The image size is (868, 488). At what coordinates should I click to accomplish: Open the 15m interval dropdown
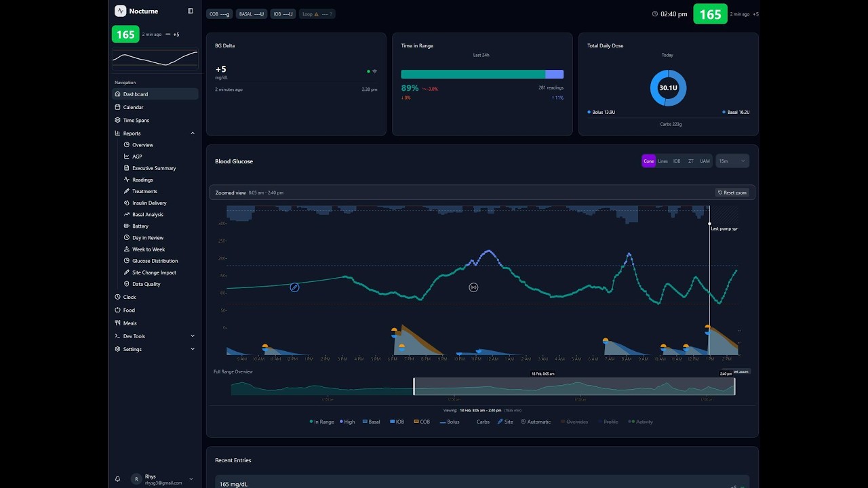732,161
